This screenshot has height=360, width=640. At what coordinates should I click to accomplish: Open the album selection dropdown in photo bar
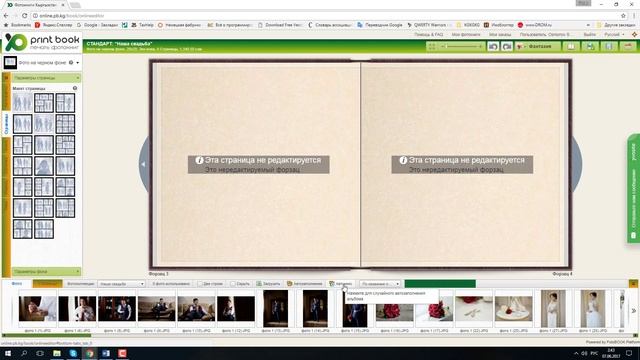coord(122,284)
